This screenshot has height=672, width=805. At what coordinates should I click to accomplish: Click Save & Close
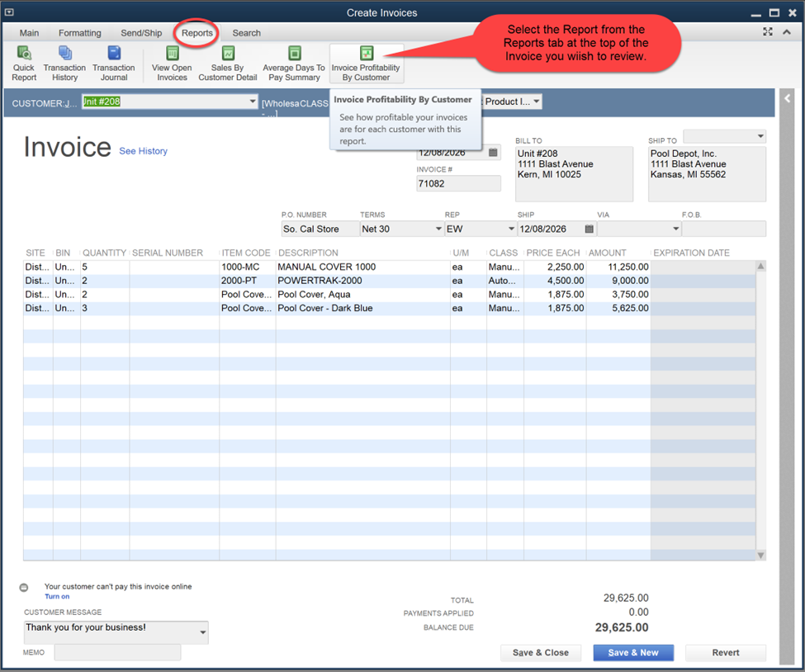pyautogui.click(x=541, y=652)
